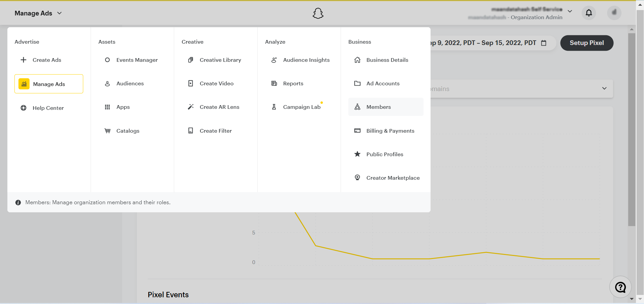Open Ad Accounts entry
The width and height of the screenshot is (644, 304).
point(386,83)
